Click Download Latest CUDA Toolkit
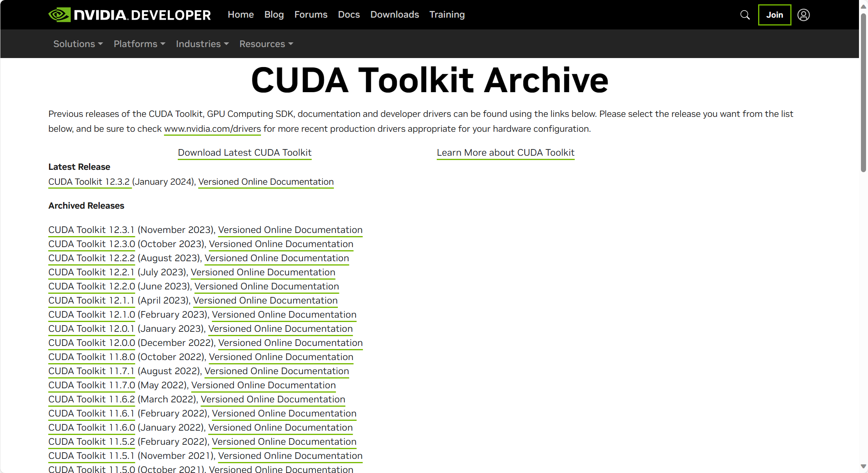 click(244, 153)
